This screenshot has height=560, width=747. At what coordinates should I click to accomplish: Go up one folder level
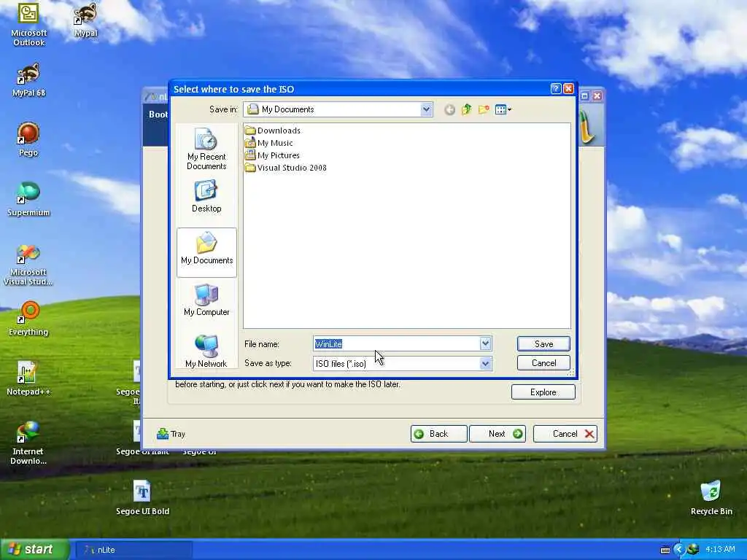[x=466, y=110]
